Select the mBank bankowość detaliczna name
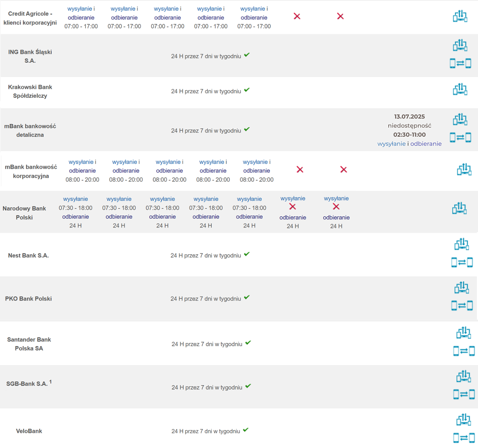Viewport: 478px width, 448px height. coord(30,131)
